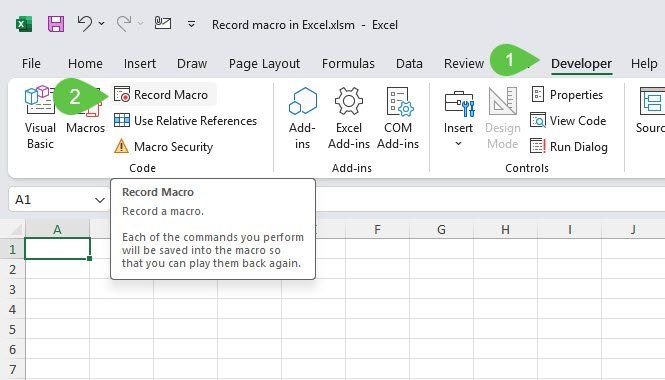Select column F header
Screen dimensions: 665x380
[x=377, y=229]
